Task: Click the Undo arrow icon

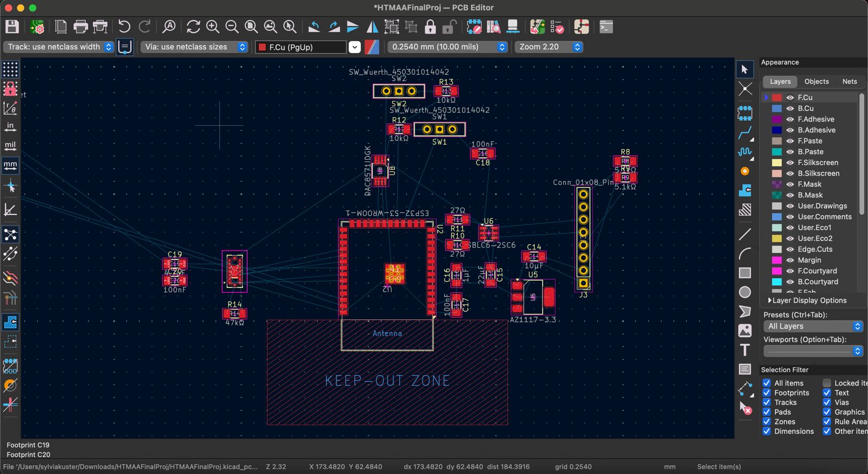Action: pos(124,27)
